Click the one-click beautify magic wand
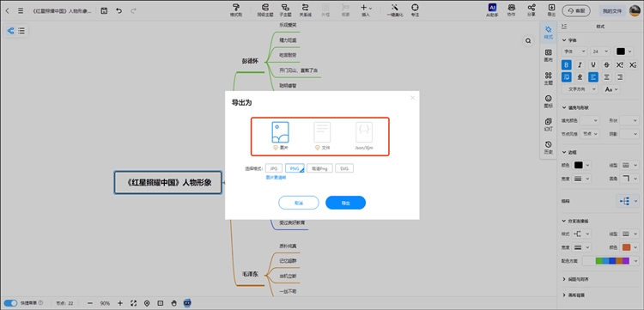The height and width of the screenshot is (310, 644). [395, 9]
